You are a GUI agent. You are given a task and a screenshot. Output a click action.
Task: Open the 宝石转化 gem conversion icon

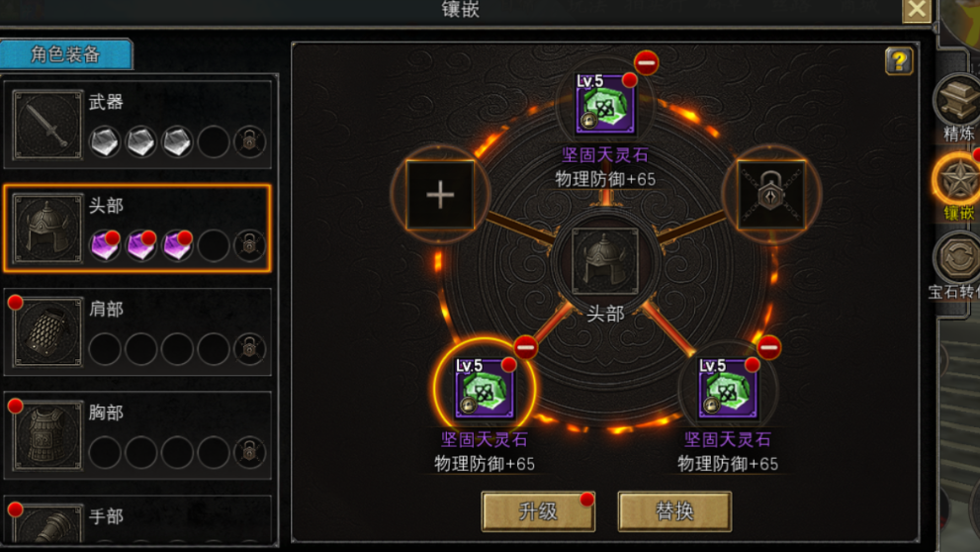point(956,266)
